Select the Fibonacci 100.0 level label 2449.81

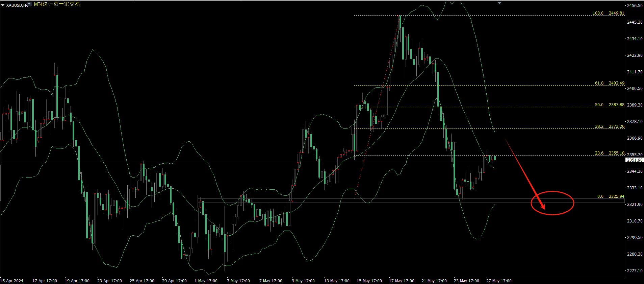pyautogui.click(x=609, y=13)
